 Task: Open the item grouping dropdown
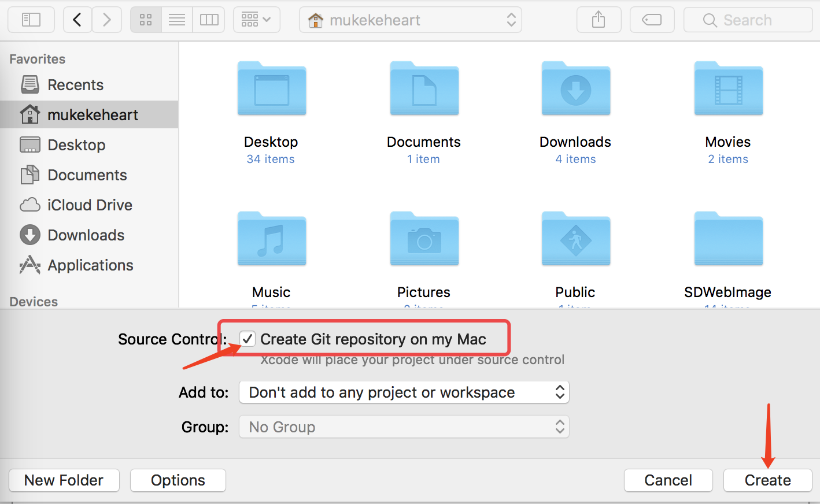256,20
